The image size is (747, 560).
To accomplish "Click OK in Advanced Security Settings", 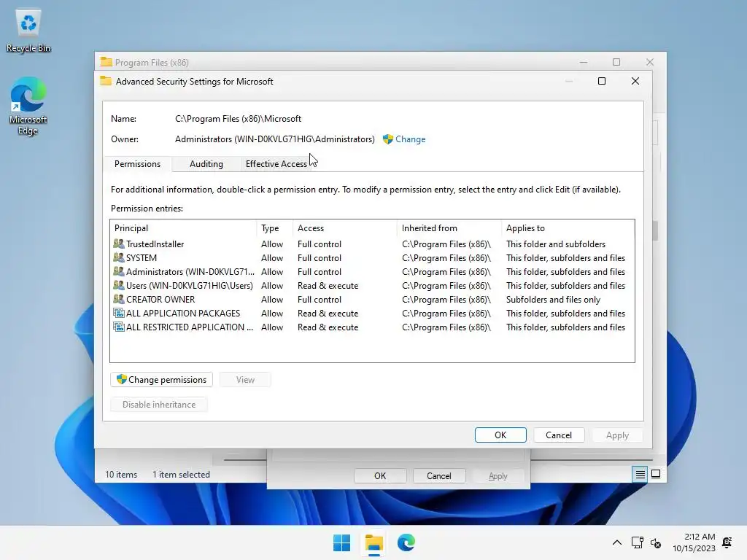I will coord(500,435).
